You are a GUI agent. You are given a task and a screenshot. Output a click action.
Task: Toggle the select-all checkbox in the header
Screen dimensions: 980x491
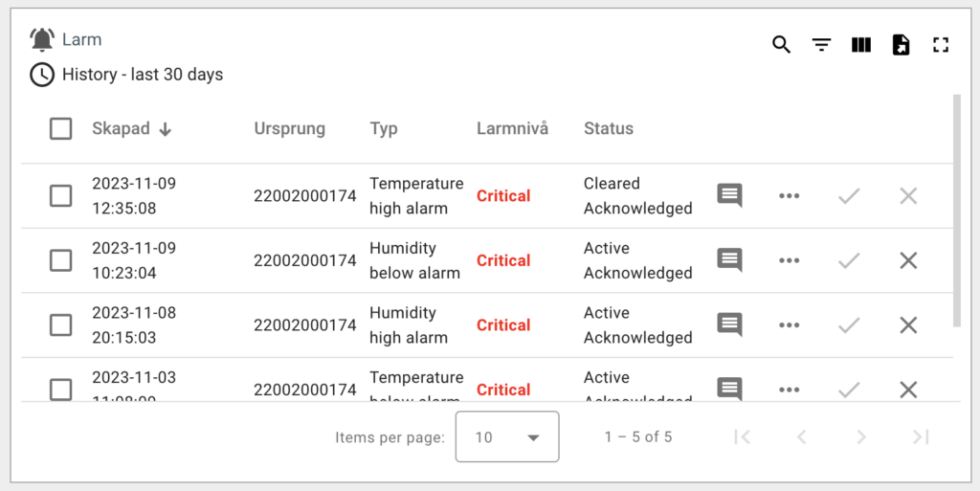point(61,129)
